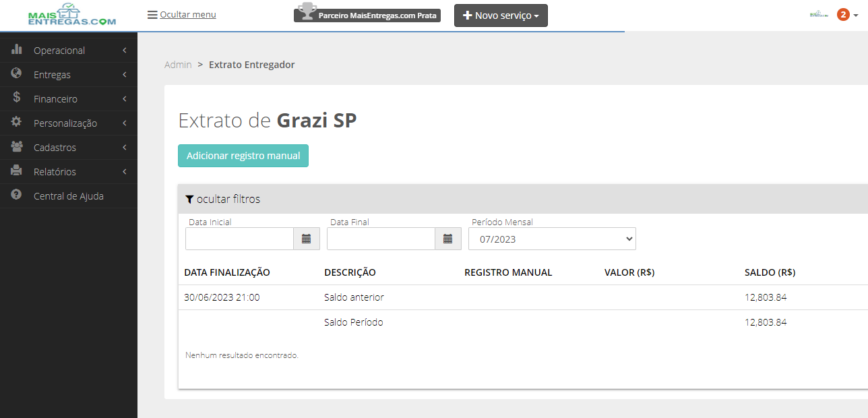Open the user account caret dropdown

[x=856, y=16]
